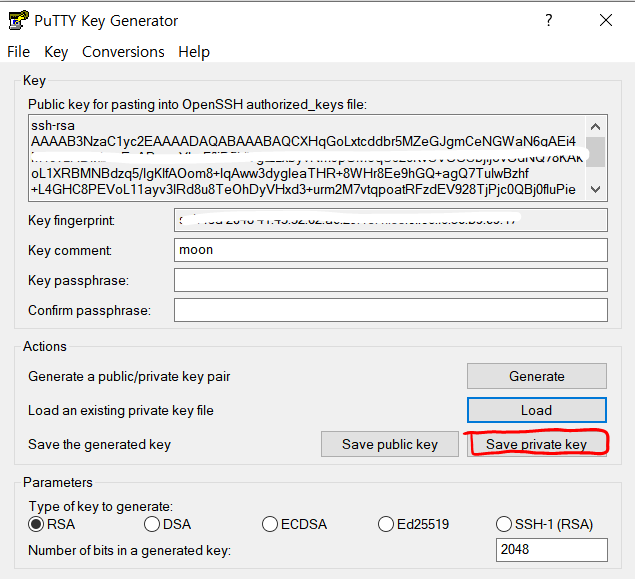
Task: Click the question mark help button
Action: [x=549, y=20]
